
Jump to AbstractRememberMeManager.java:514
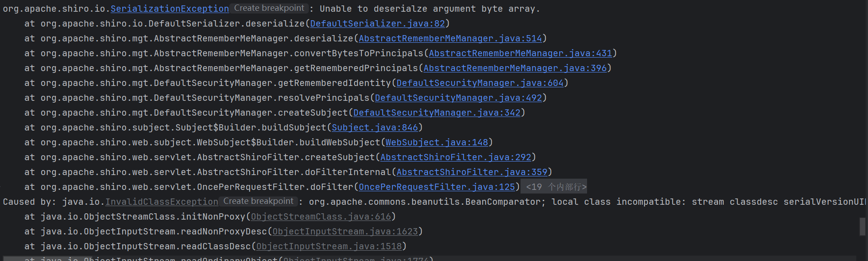[x=450, y=38]
